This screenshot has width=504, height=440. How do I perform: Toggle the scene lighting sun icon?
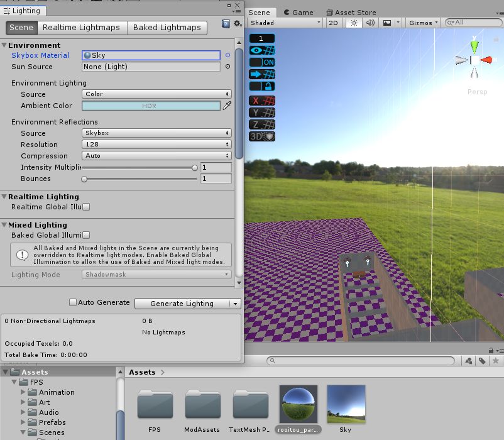(354, 23)
